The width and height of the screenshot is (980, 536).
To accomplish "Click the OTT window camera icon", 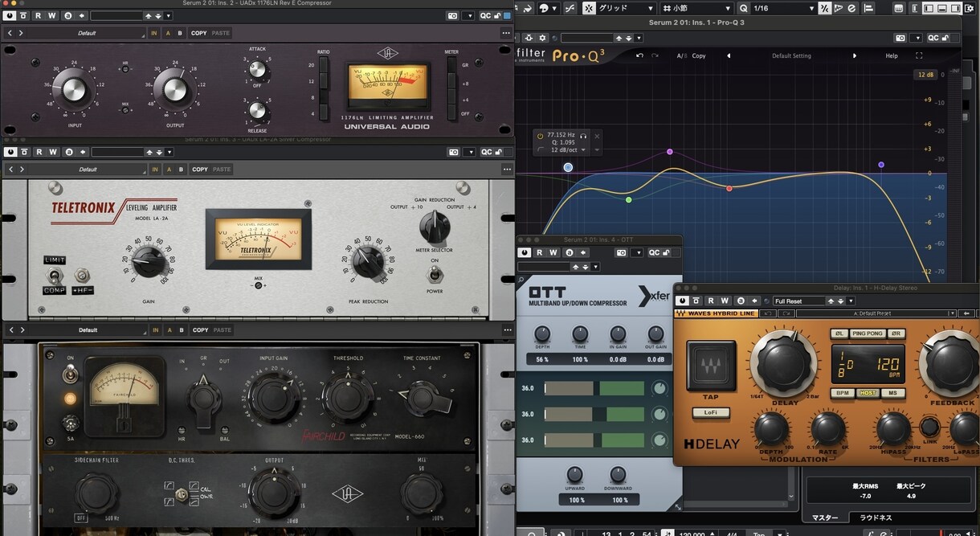I will (622, 252).
